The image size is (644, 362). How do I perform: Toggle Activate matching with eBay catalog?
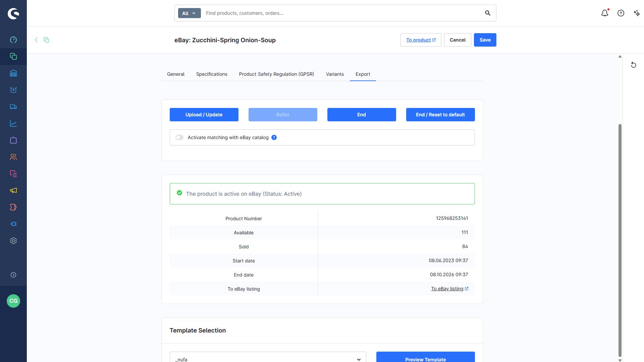point(179,137)
